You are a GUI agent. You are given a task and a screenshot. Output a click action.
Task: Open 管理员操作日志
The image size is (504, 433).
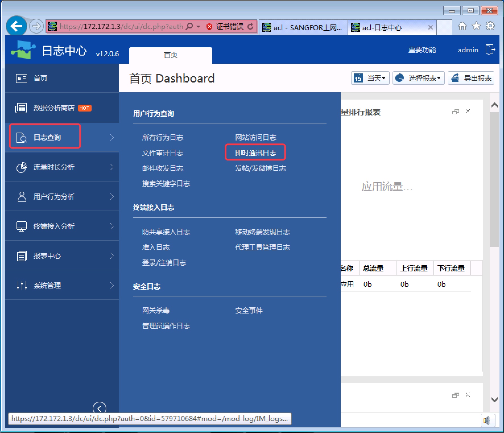click(166, 326)
